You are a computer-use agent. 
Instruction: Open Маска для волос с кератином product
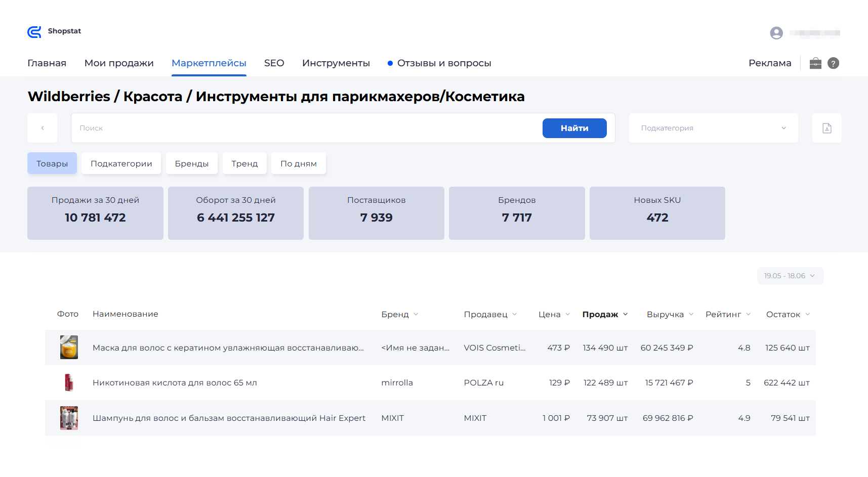point(228,348)
